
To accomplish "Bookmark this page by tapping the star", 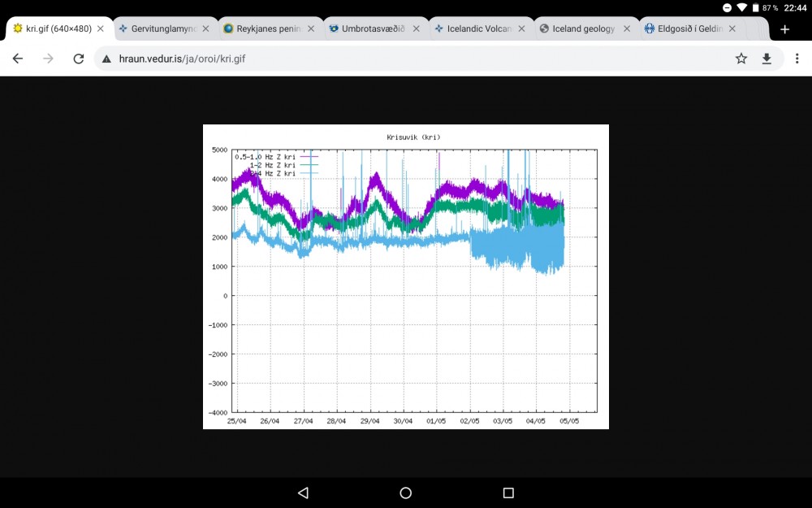I will pyautogui.click(x=741, y=58).
